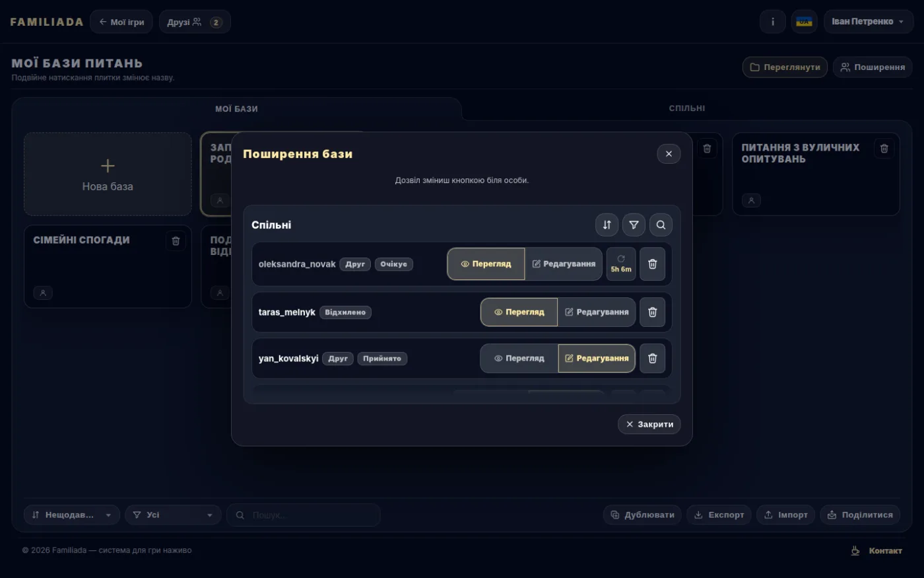Open the Контакт link in footer
The image size is (924, 578).
(885, 550)
